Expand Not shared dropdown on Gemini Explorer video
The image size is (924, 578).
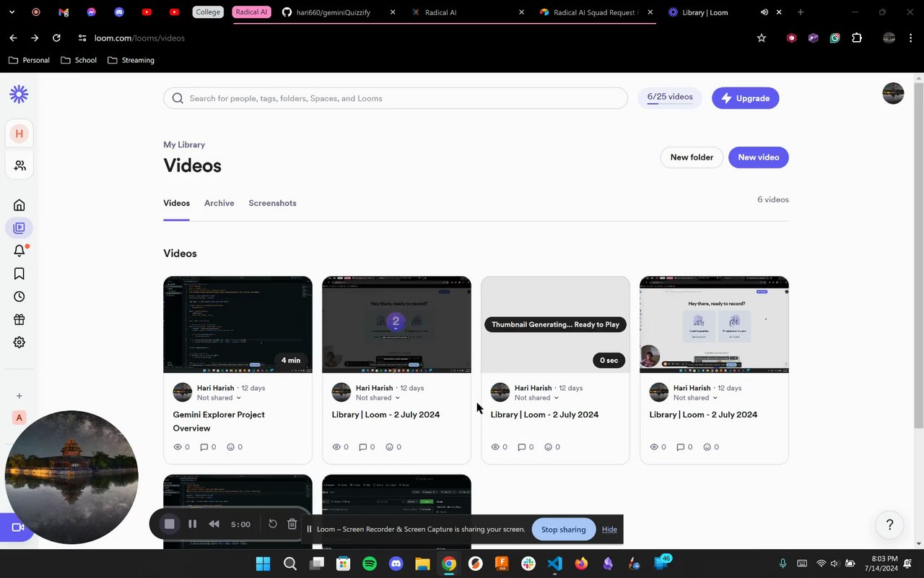click(x=219, y=398)
